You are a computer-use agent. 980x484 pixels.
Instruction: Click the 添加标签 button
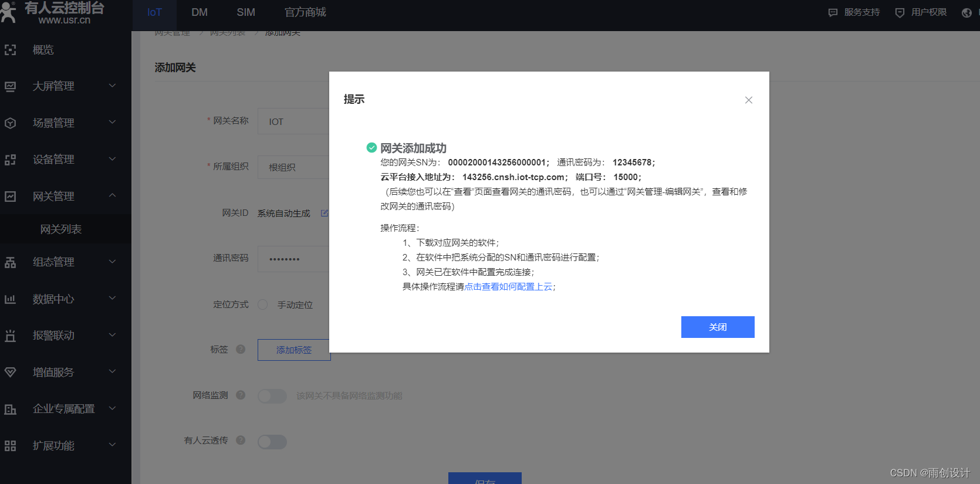click(294, 350)
